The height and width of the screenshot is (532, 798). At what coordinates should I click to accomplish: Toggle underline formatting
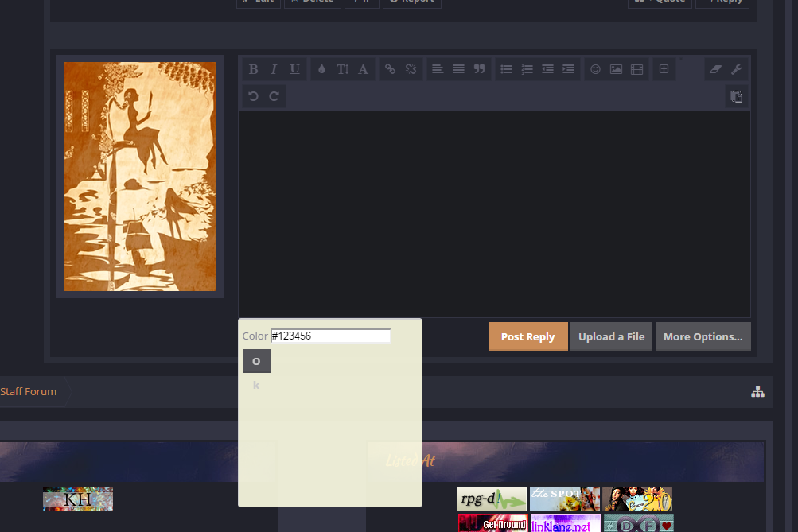pyautogui.click(x=294, y=69)
